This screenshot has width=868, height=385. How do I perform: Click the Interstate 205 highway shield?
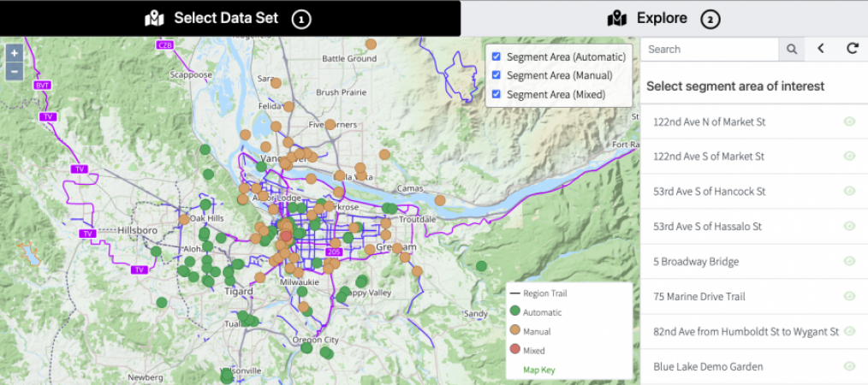[334, 252]
